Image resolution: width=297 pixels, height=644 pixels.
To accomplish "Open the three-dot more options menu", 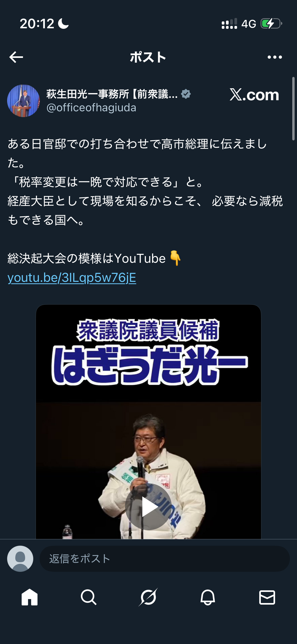I will coord(275,57).
